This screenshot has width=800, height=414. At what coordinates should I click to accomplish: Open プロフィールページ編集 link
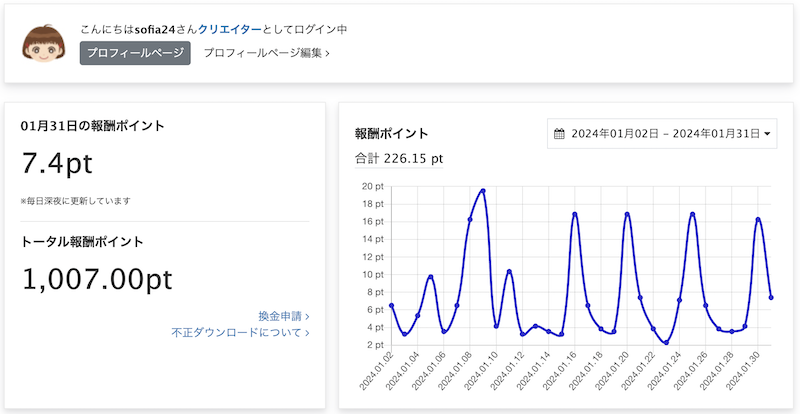(266, 53)
